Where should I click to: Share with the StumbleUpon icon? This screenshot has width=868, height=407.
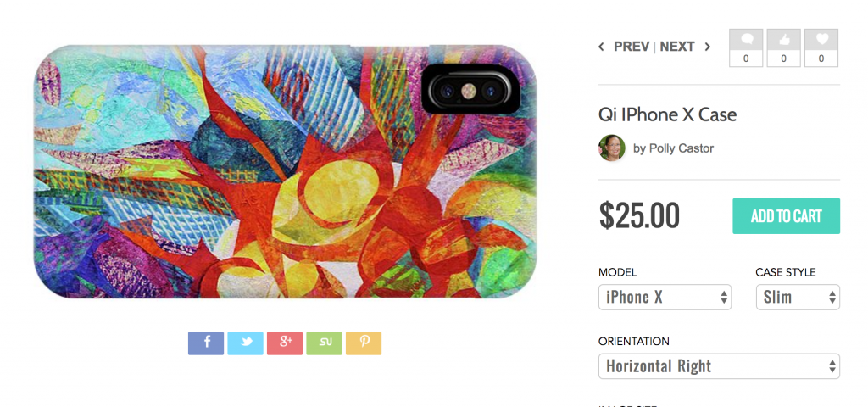pos(324,343)
